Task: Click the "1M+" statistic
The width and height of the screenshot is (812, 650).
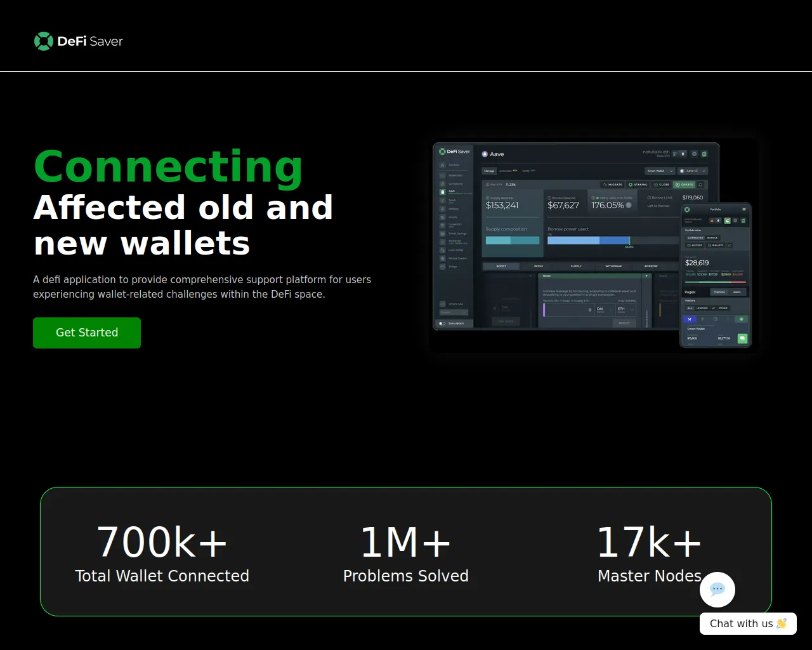Action: click(405, 542)
